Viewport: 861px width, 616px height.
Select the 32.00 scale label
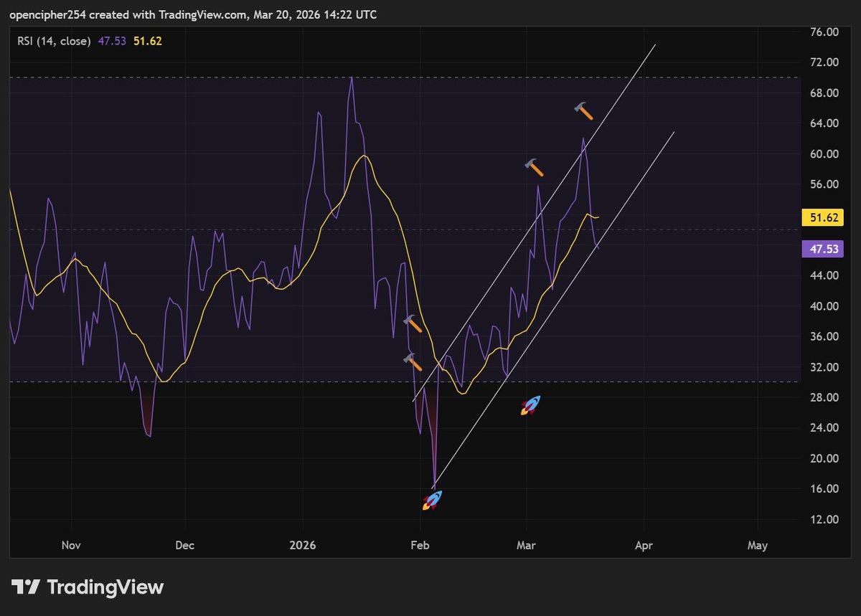click(823, 367)
